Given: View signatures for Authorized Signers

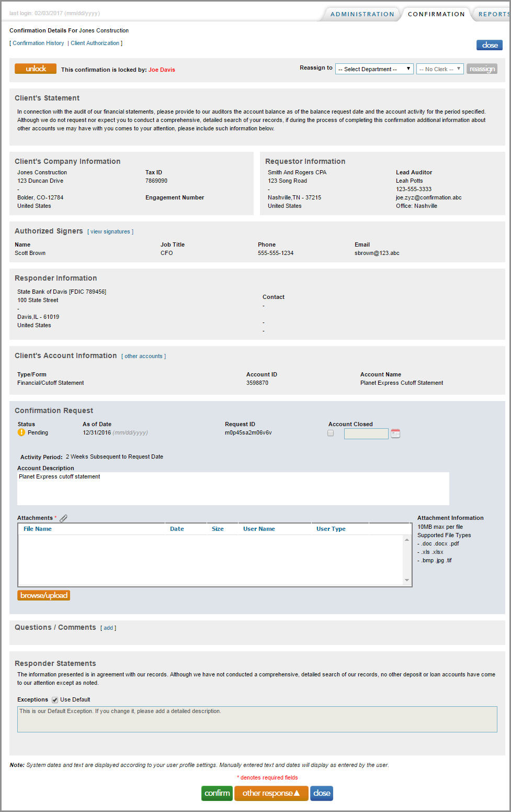Looking at the screenshot, I should coord(110,231).
